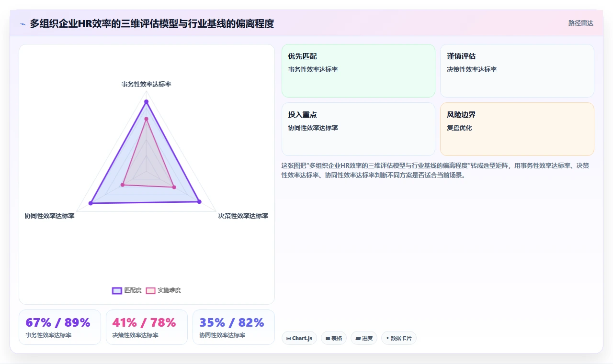
Task: Click the icon in the Chart.js chip
Action: [x=288, y=338]
